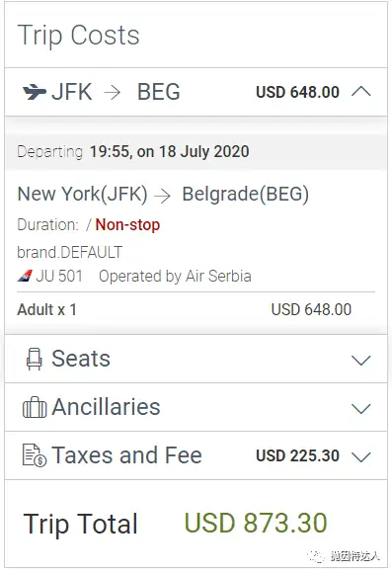Viewport: 392px width, 574px height.
Task: Click the Ancillaries section label
Action: 106,407
